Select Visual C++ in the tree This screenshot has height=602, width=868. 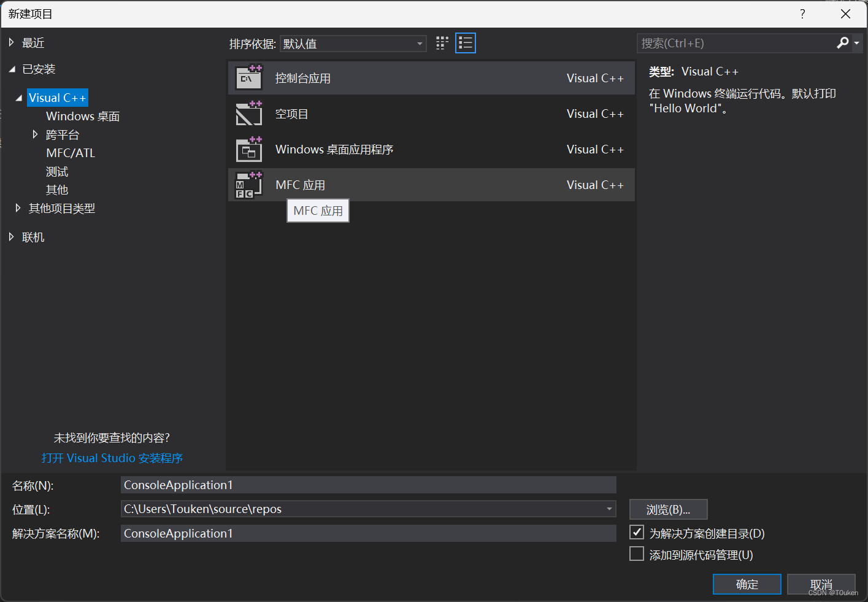click(57, 98)
